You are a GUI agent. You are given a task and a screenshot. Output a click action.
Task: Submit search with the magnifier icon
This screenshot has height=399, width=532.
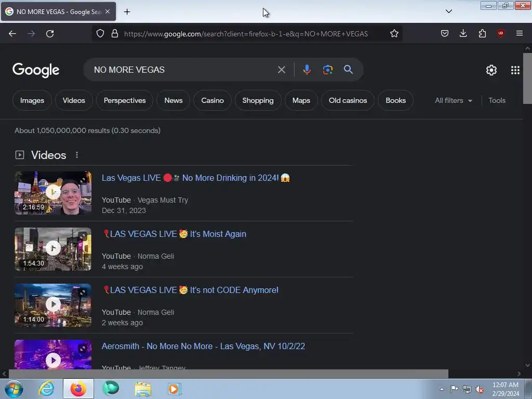click(x=348, y=70)
